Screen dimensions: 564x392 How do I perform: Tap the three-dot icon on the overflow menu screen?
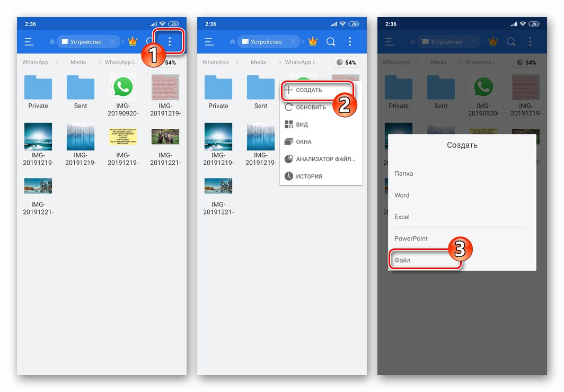pyautogui.click(x=350, y=42)
